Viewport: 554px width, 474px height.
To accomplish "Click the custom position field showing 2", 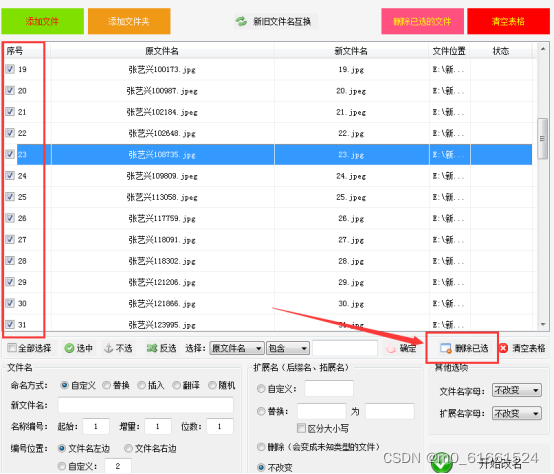I will pyautogui.click(x=118, y=466).
